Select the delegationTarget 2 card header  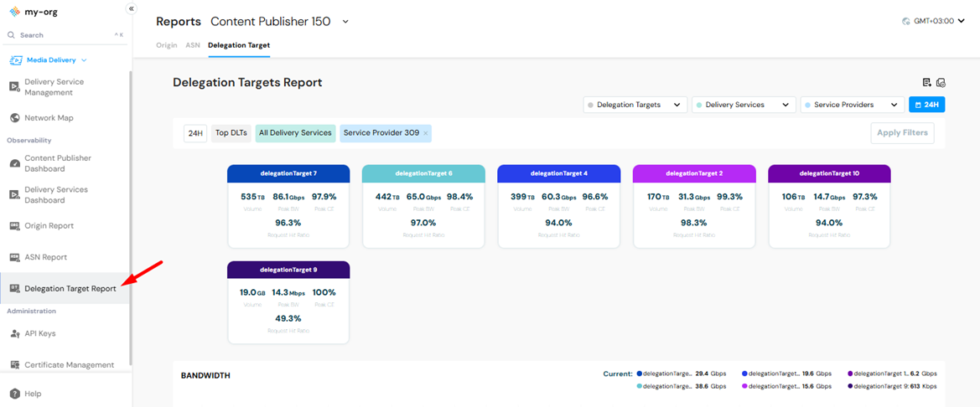tap(694, 173)
